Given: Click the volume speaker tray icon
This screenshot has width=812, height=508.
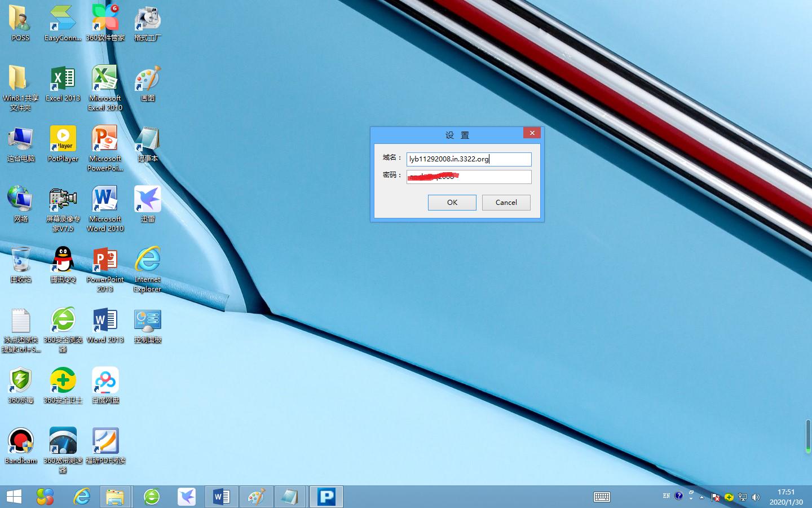Looking at the screenshot, I should [x=756, y=497].
